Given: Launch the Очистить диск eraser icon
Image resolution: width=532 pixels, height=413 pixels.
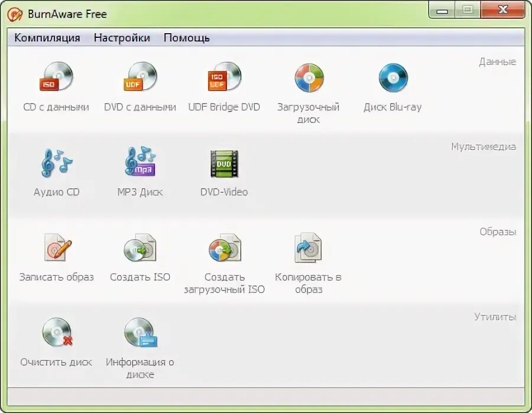Looking at the screenshot, I should point(58,332).
